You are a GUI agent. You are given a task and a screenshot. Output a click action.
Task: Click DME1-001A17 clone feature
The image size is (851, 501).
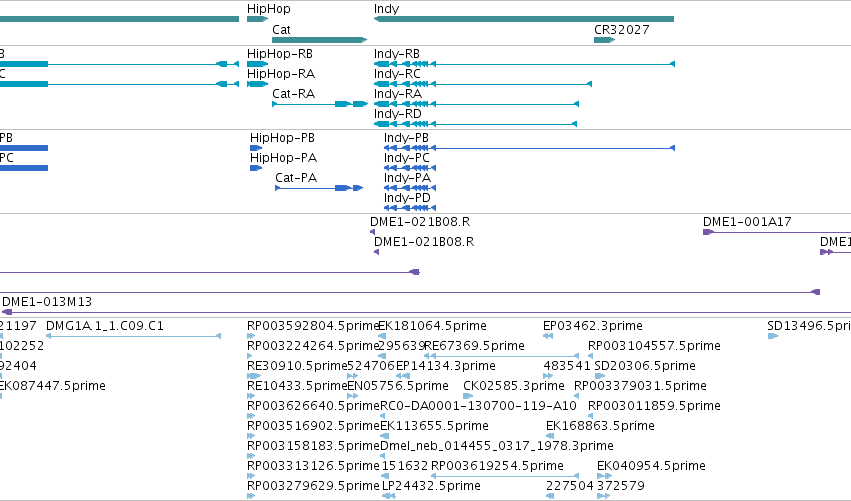pyautogui.click(x=777, y=232)
